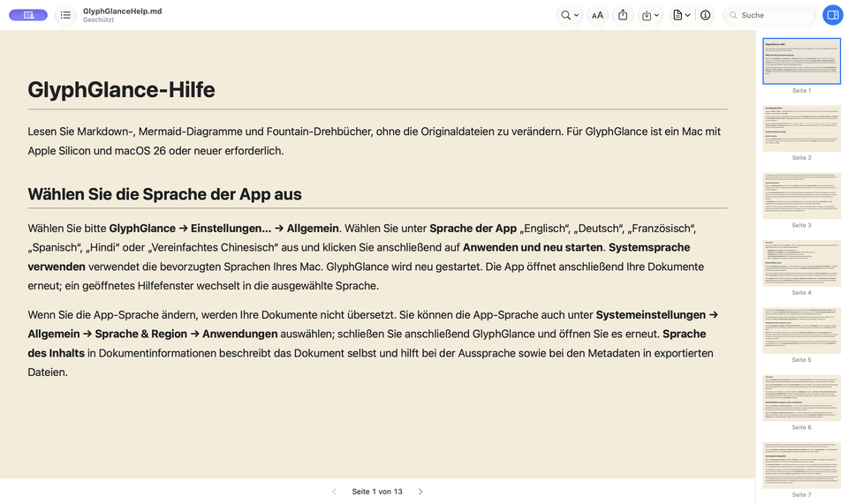This screenshot has height=504, width=848.
Task: Click the 'Seite 1 von 13' page indicator
Action: 377,492
